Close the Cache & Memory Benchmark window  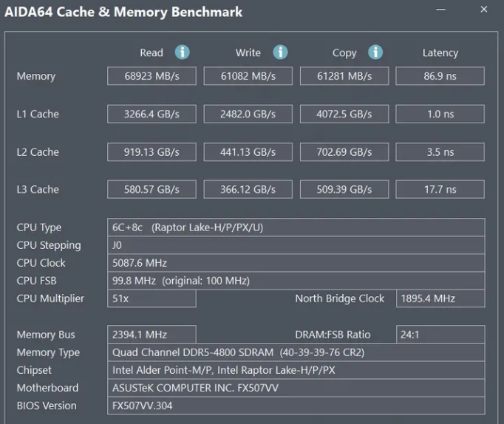pyautogui.click(x=483, y=10)
